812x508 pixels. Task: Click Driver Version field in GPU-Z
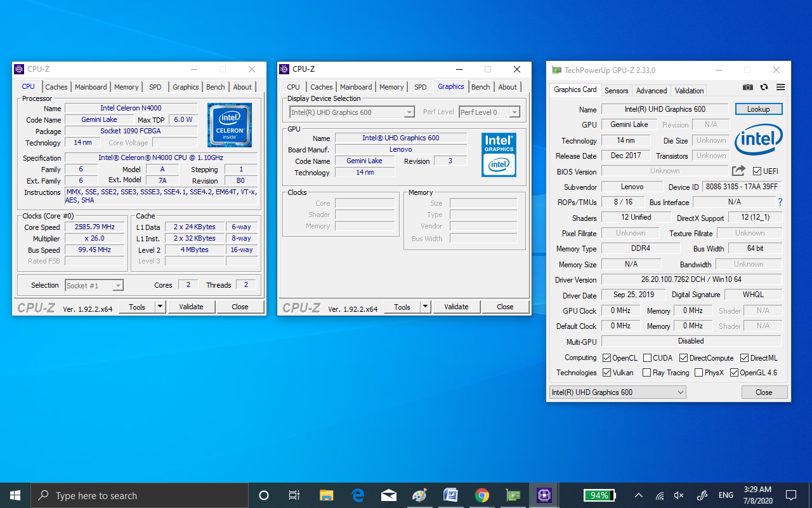[691, 279]
